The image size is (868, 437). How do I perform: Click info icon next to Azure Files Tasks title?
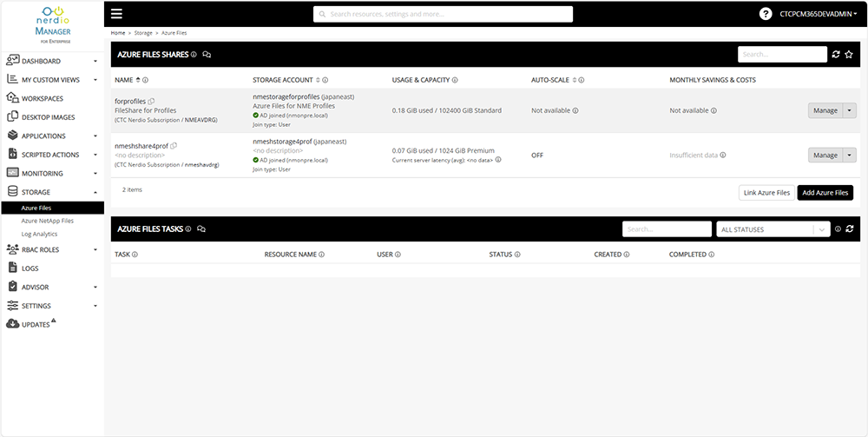188,228
